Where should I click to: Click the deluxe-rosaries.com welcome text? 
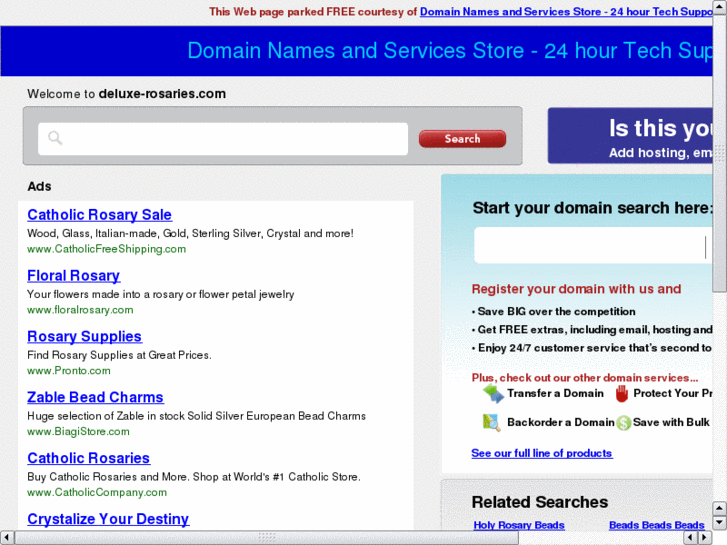[162, 94]
